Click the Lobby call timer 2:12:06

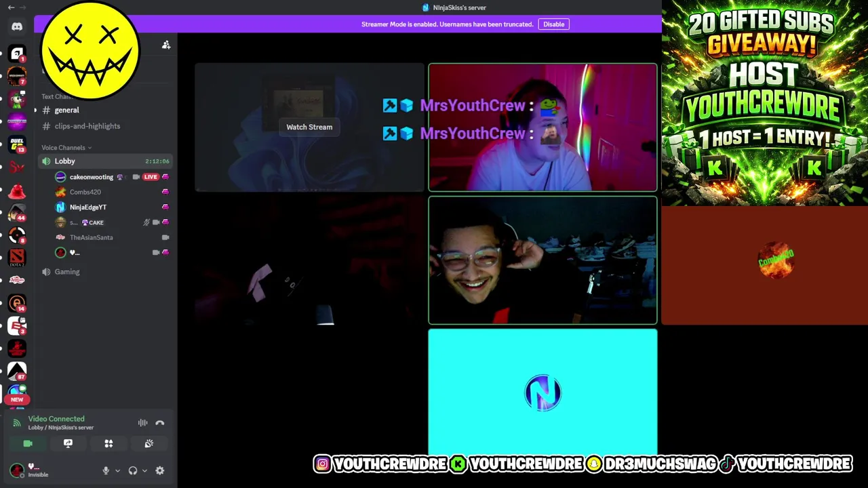(x=157, y=161)
